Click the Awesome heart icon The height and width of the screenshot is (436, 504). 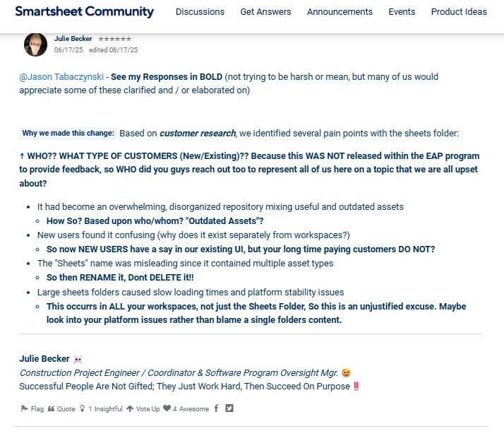[167, 408]
